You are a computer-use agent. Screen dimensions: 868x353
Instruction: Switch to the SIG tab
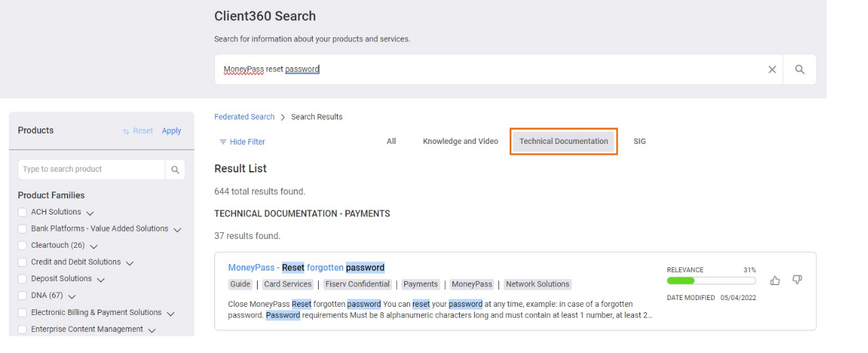[x=639, y=141]
